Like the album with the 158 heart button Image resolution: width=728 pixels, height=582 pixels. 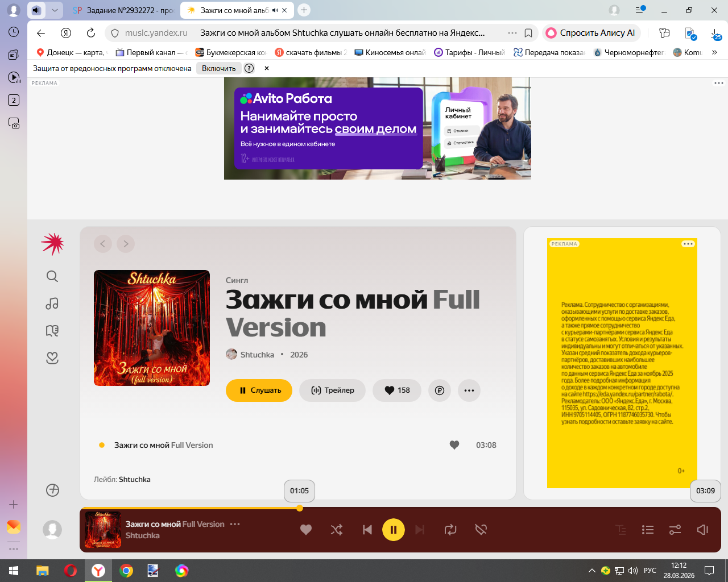(x=397, y=390)
